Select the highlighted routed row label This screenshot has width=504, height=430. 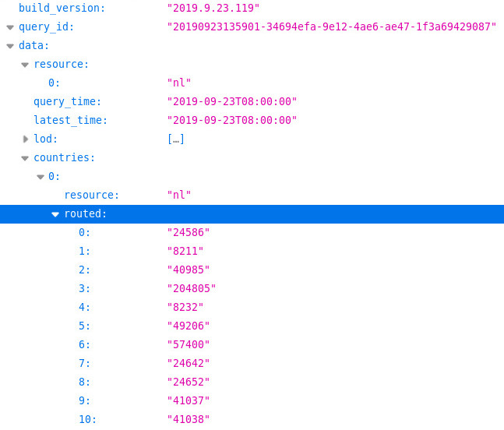86,213
